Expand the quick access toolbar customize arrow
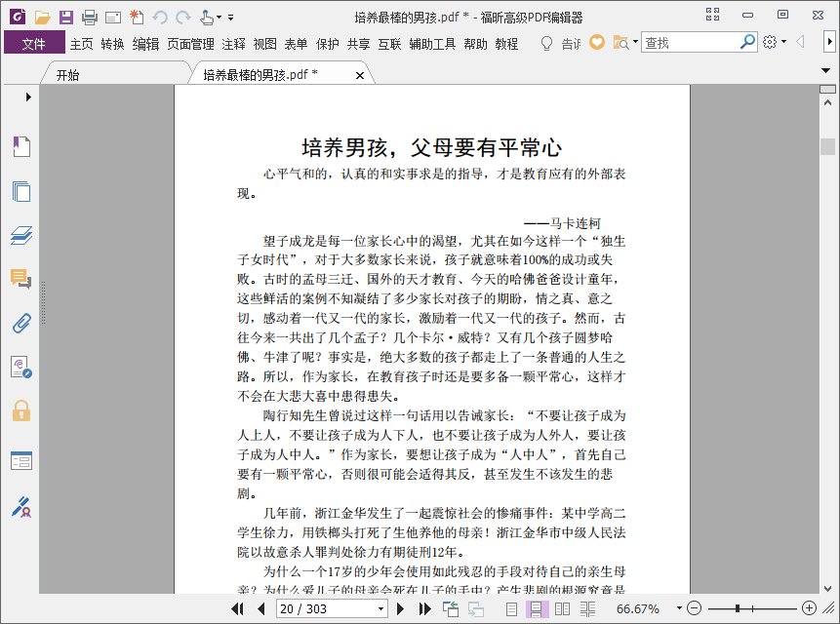Screen dimensions: 840x624 tap(231, 18)
